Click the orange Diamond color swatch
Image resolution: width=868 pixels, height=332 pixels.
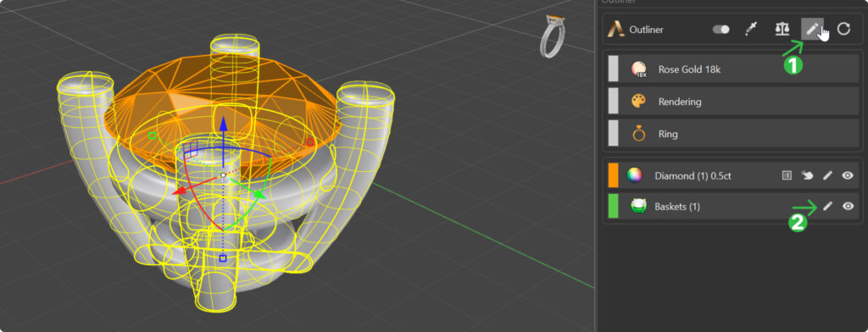[x=613, y=175]
